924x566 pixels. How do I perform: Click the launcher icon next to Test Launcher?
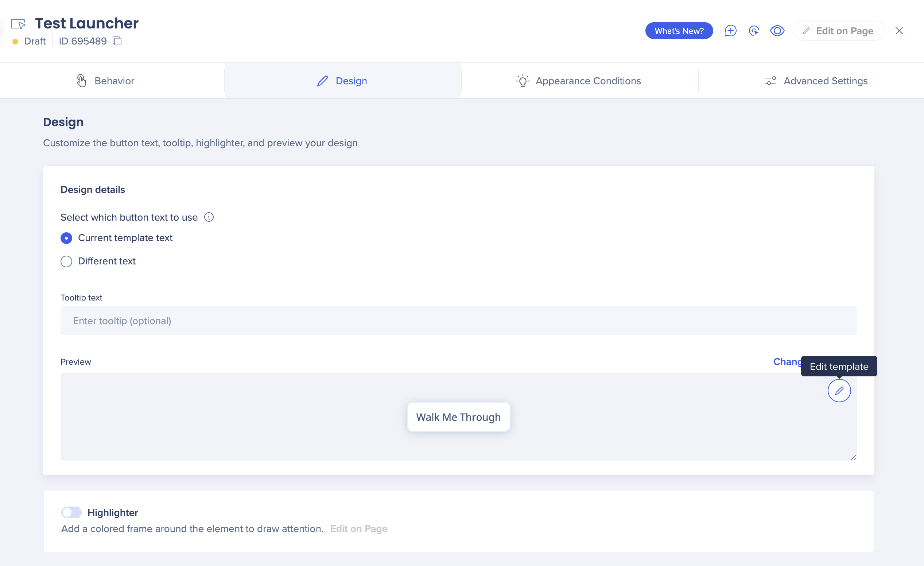(x=18, y=24)
